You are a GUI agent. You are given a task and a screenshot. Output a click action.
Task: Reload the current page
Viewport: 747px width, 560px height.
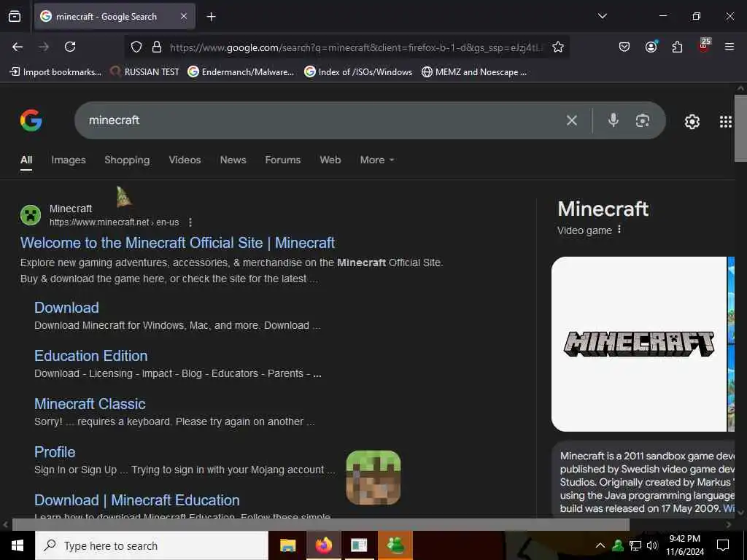click(x=70, y=47)
